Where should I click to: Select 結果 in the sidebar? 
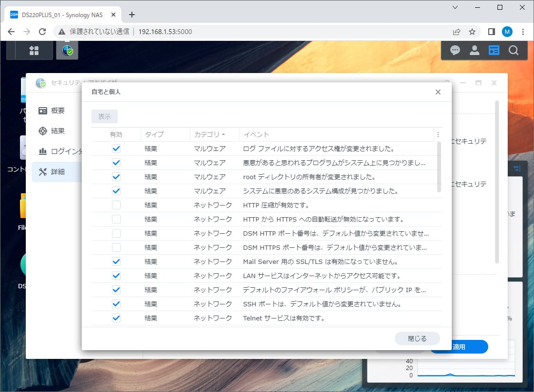[x=57, y=131]
